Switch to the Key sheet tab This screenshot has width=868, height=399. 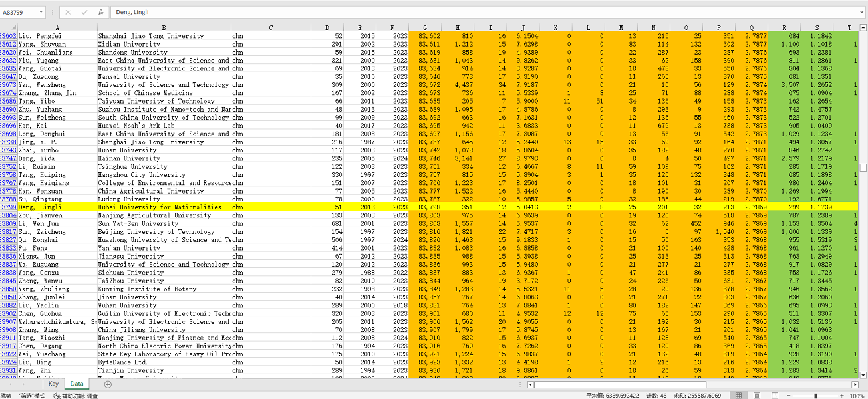point(53,384)
